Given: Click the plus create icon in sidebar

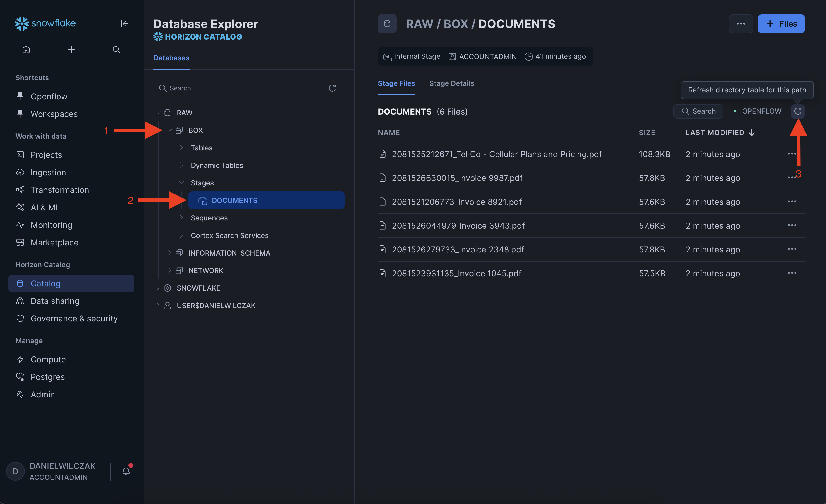Looking at the screenshot, I should point(71,50).
